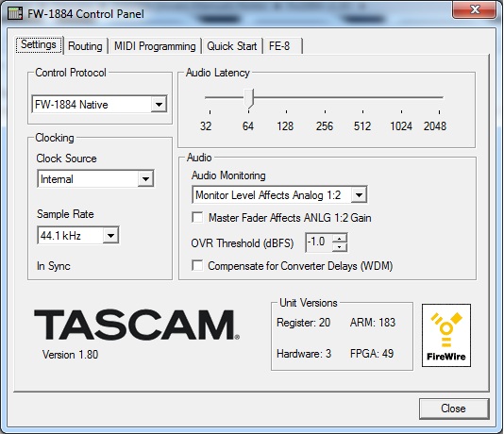
Task: Go to the Quick Start tab
Action: pyautogui.click(x=232, y=46)
